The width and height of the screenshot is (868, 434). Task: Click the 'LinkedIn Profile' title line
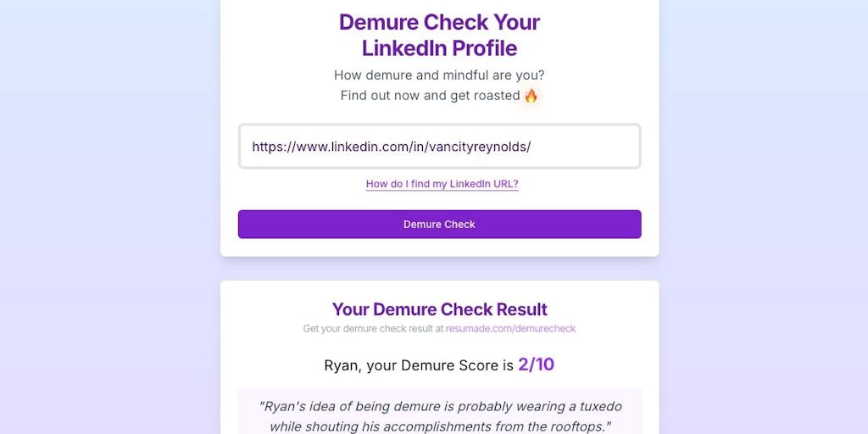coord(439,48)
